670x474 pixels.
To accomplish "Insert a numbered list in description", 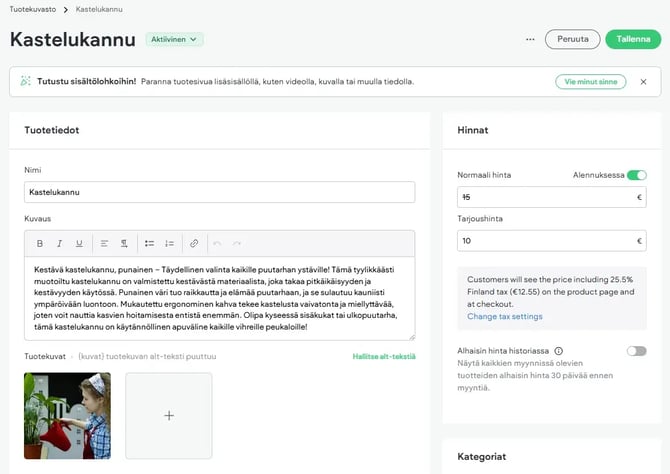I will coord(169,243).
